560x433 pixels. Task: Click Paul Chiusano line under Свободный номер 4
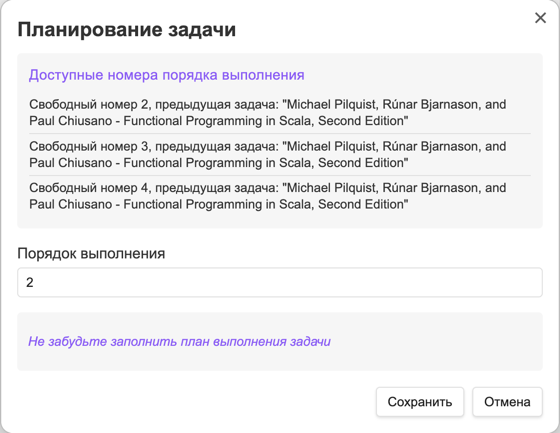point(219,204)
